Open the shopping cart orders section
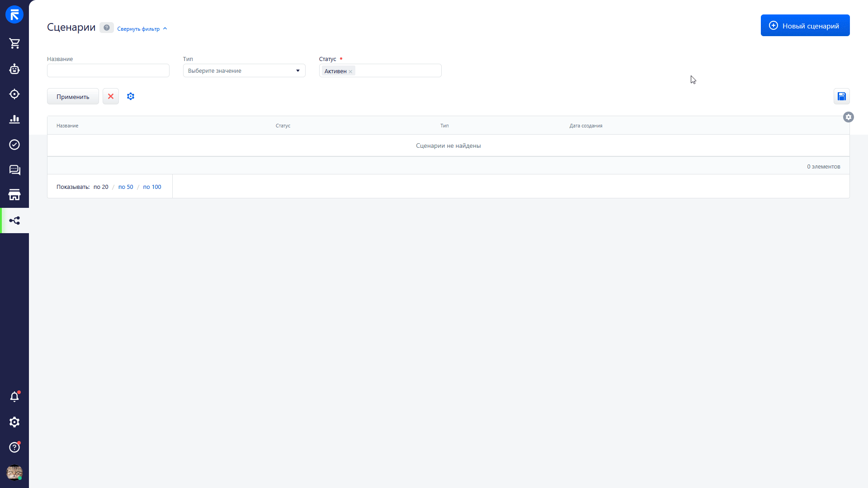Screen dimensions: 868x488 14,43
